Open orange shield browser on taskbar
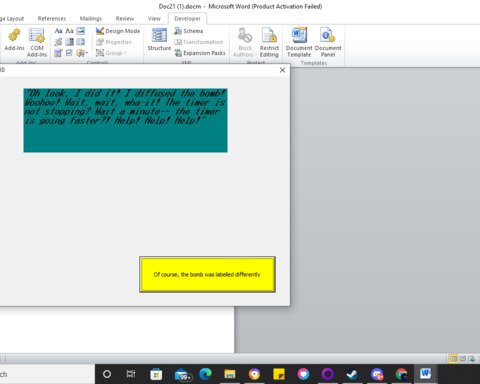The width and height of the screenshot is (480, 384). tap(254, 374)
